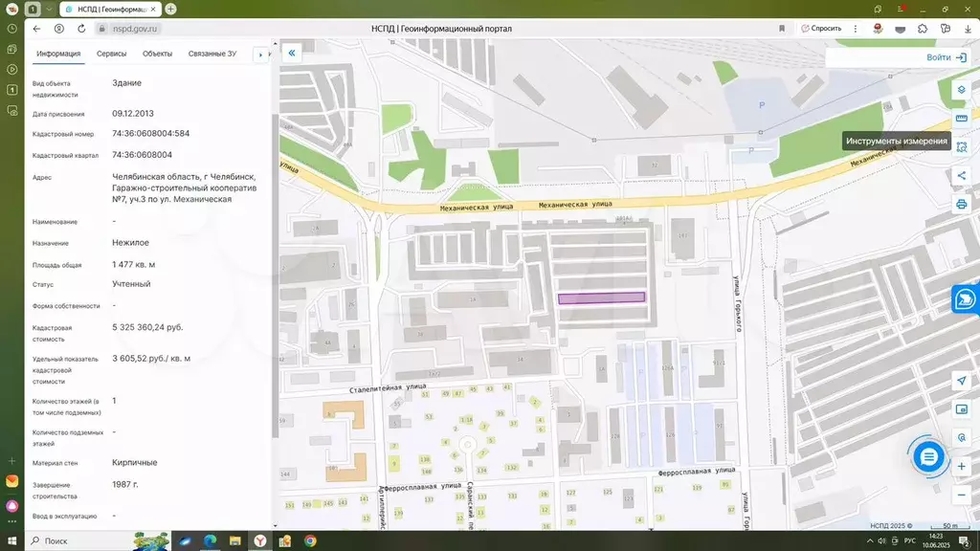
Task: Go back in the browser
Action: (x=37, y=29)
